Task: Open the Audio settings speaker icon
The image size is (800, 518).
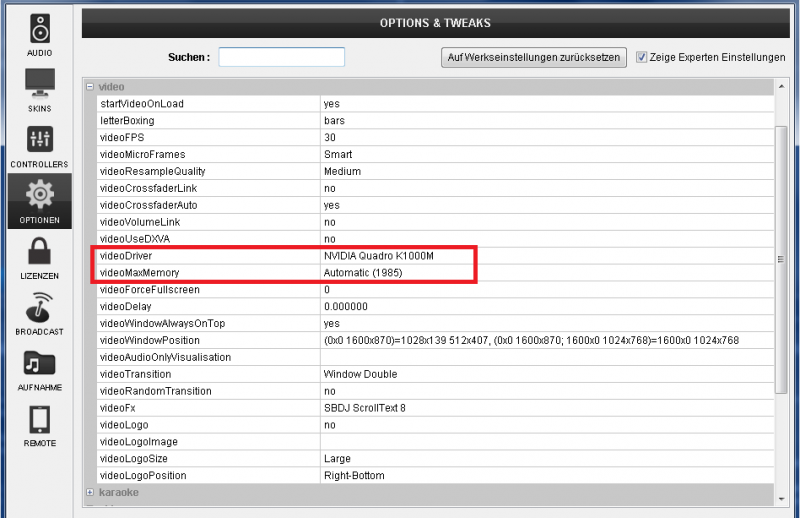Action: 40,29
